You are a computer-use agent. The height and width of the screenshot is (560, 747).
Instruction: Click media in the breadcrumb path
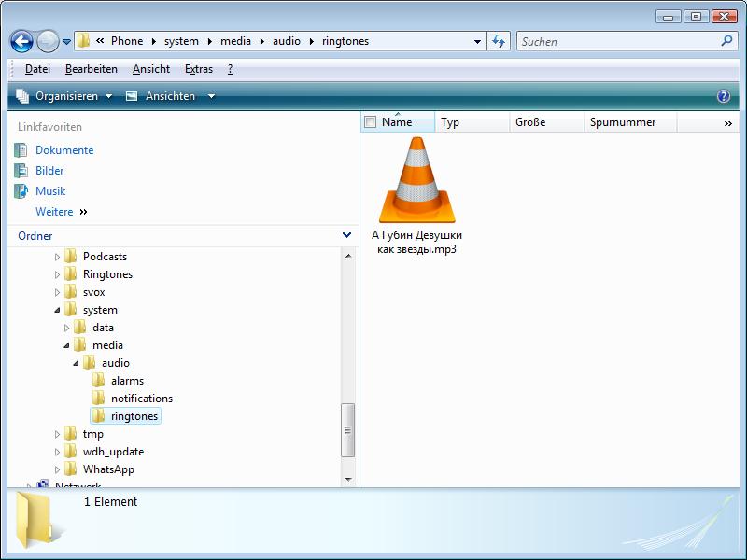pos(235,41)
